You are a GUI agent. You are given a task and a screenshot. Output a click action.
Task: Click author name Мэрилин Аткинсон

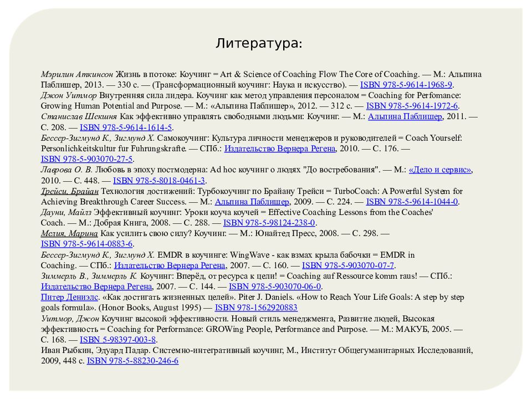[77, 74]
